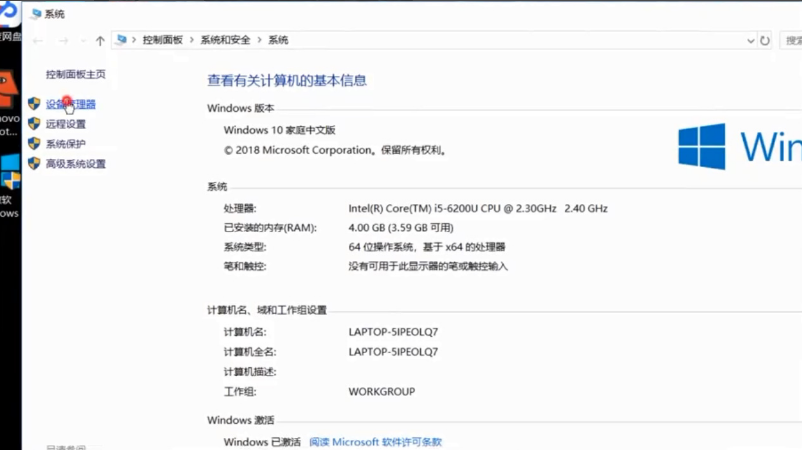The image size is (802, 450).
Task: Refresh the page using the address bar refresh icon
Action: coord(765,41)
